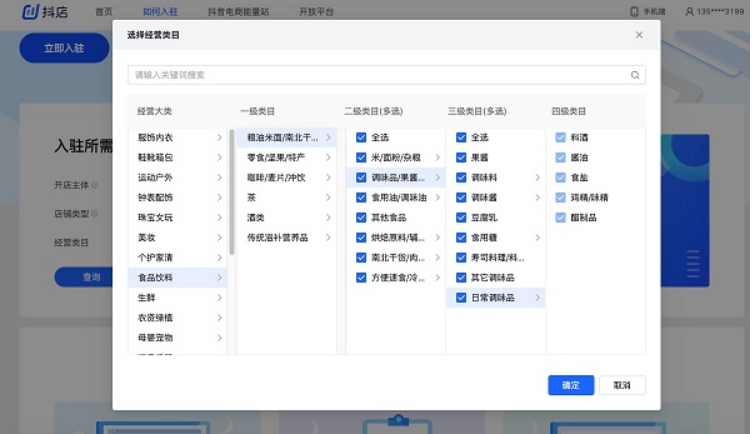Viewport: 752px width, 434px height.
Task: Select 方便速食/冷... row in 二级类目
Action: coord(396,278)
